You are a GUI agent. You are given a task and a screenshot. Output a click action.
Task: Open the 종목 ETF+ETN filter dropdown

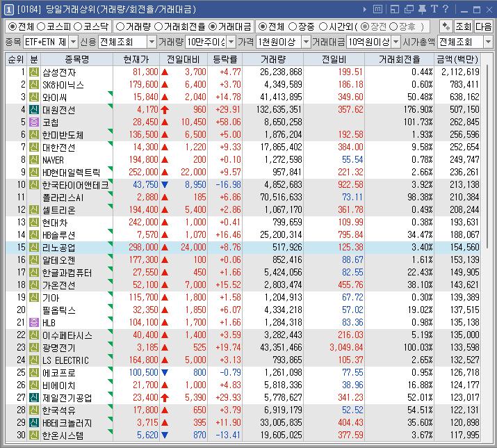pyautogui.click(x=73, y=42)
